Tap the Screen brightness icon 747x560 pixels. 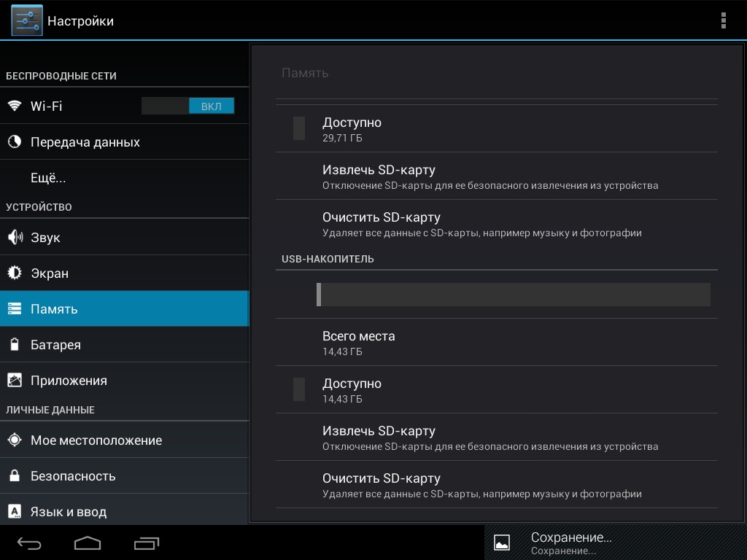coord(15,273)
